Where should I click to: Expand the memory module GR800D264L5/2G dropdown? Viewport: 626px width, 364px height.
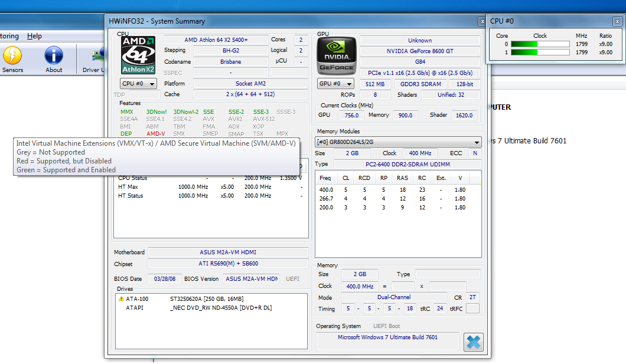tap(398, 142)
